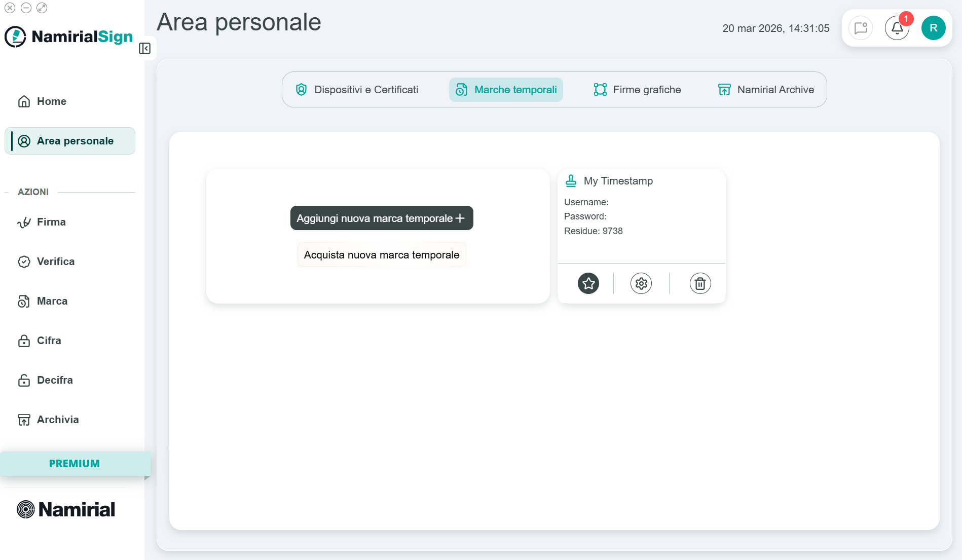Click the date and time 20 mar 2026
This screenshot has height=560, width=962.
click(x=776, y=28)
